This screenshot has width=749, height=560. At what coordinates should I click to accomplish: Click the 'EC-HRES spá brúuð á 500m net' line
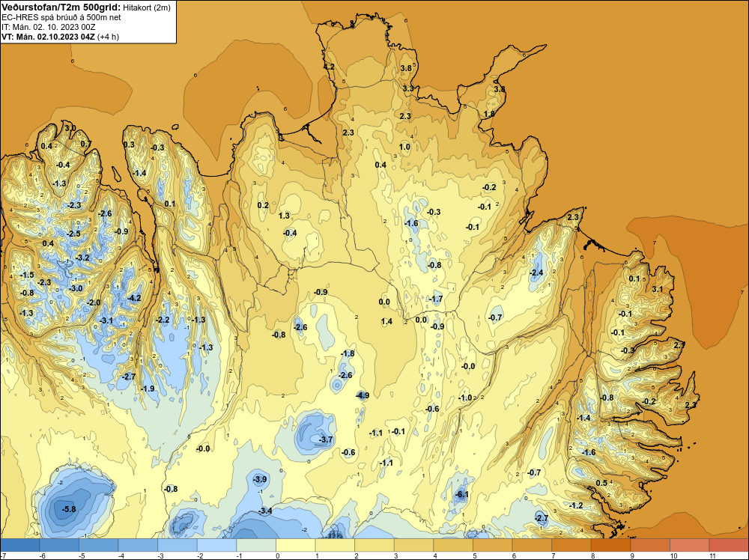tap(61, 17)
